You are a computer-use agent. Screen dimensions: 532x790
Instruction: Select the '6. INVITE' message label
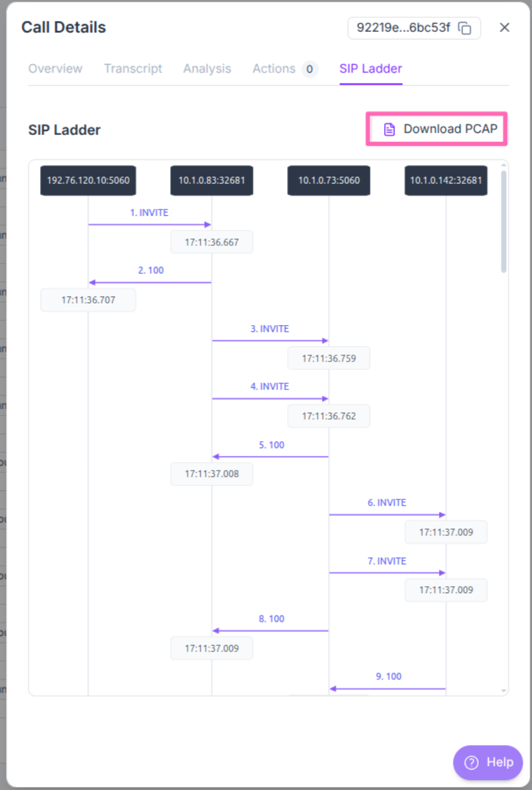pos(387,503)
